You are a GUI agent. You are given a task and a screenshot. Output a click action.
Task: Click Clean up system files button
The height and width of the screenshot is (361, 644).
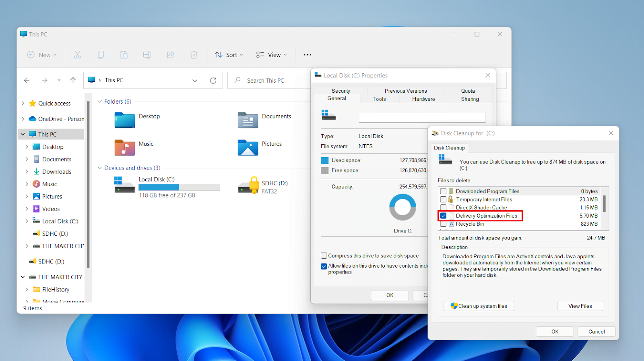point(479,306)
